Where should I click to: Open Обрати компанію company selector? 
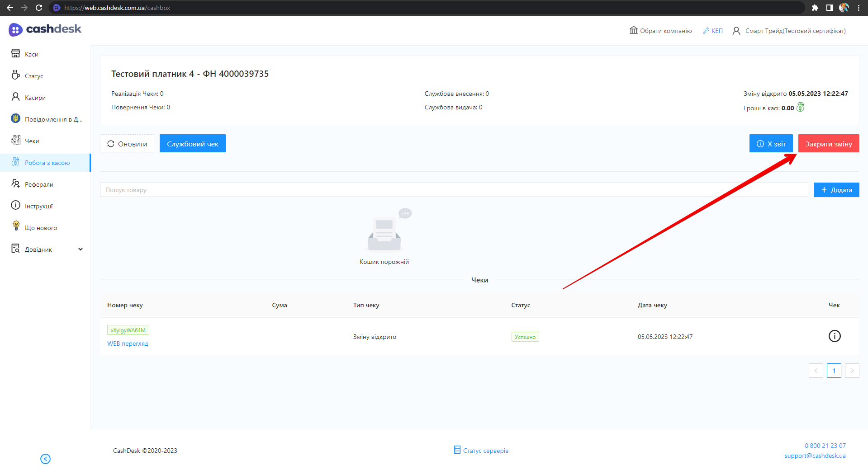[660, 31]
